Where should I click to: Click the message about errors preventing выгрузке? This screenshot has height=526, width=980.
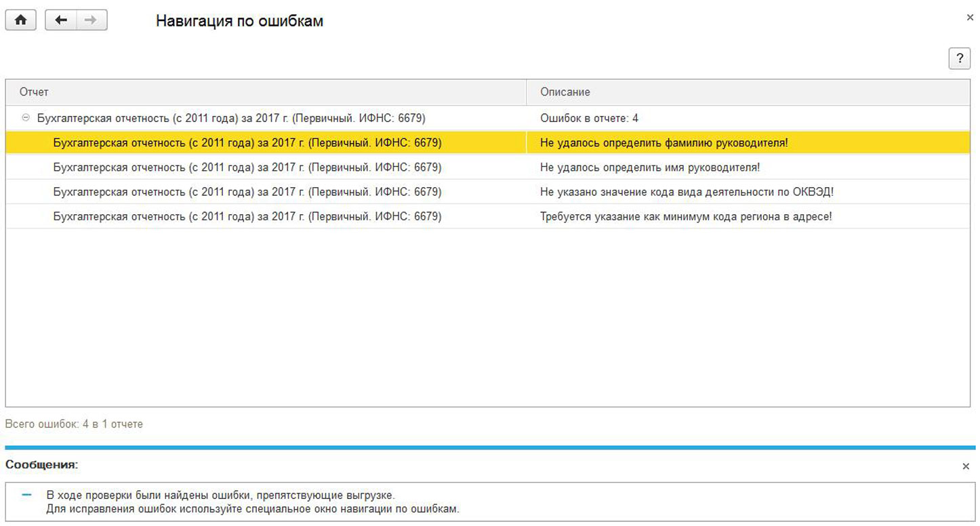tap(220, 495)
